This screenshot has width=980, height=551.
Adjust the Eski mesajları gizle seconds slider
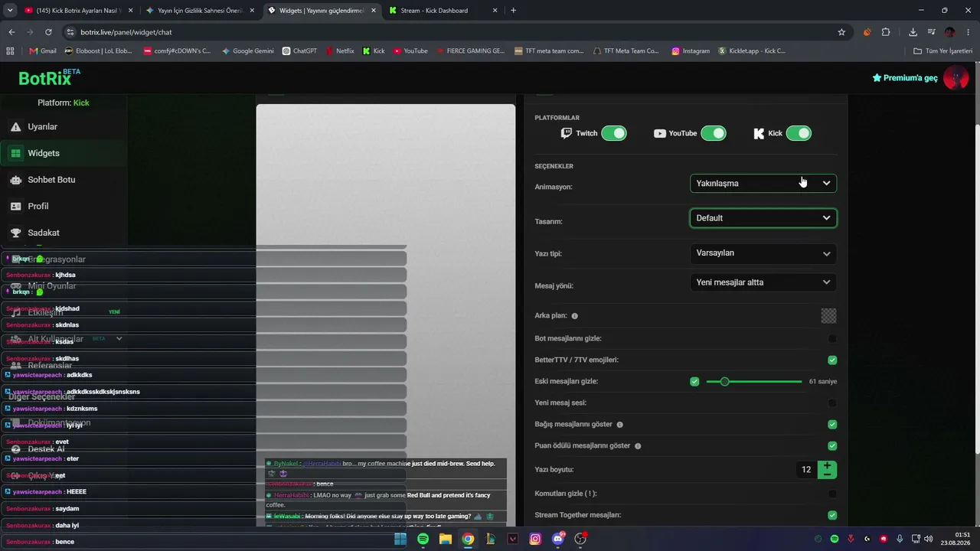pos(754,381)
